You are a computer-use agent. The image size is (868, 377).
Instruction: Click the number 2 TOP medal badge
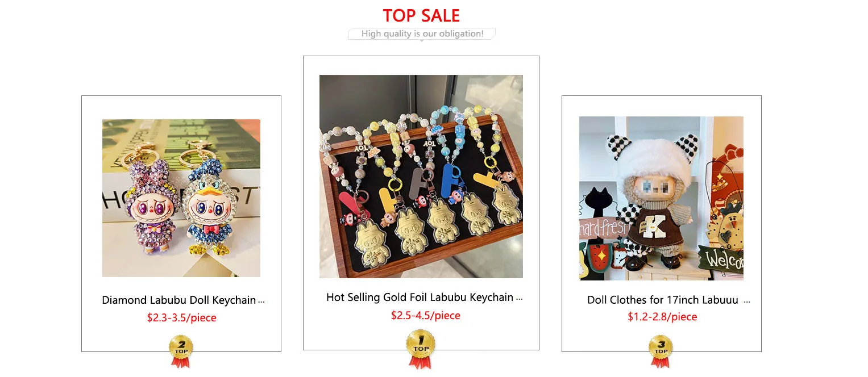[x=181, y=351]
